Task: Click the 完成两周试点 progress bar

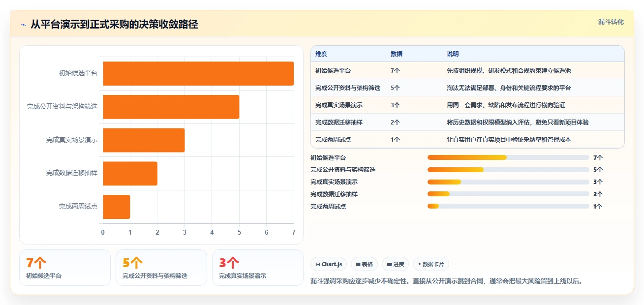Action: coord(508,207)
